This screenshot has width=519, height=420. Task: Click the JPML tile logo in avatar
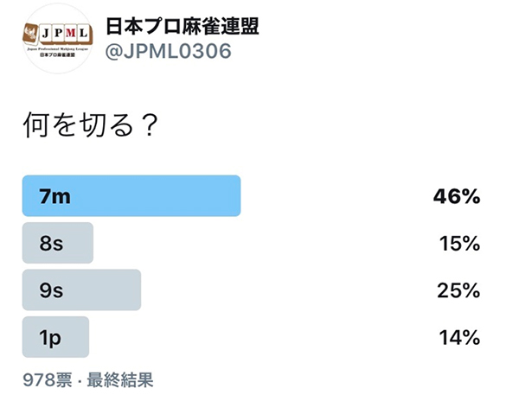(x=58, y=35)
